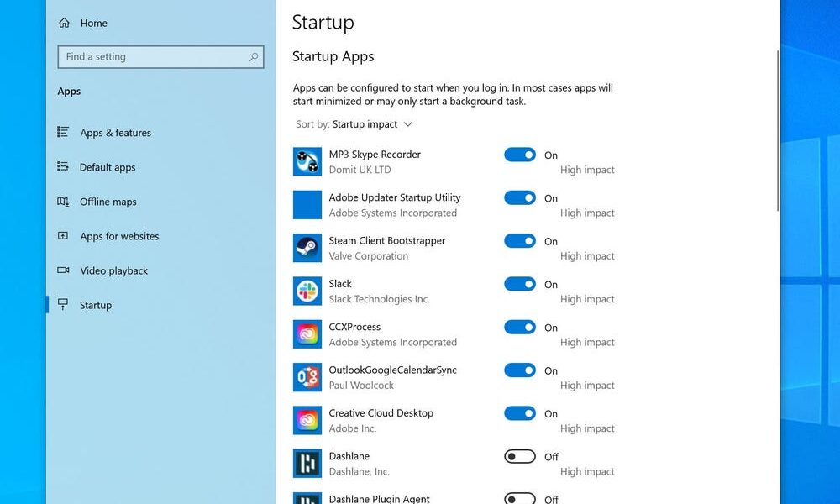The image size is (840, 504).
Task: Go to Default apps section
Action: (107, 167)
